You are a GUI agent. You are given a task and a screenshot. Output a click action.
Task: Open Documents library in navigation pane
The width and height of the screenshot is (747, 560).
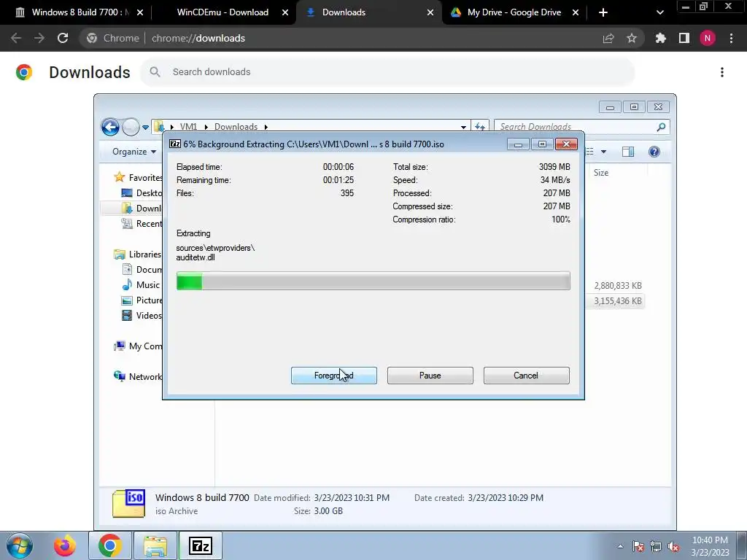(142, 270)
